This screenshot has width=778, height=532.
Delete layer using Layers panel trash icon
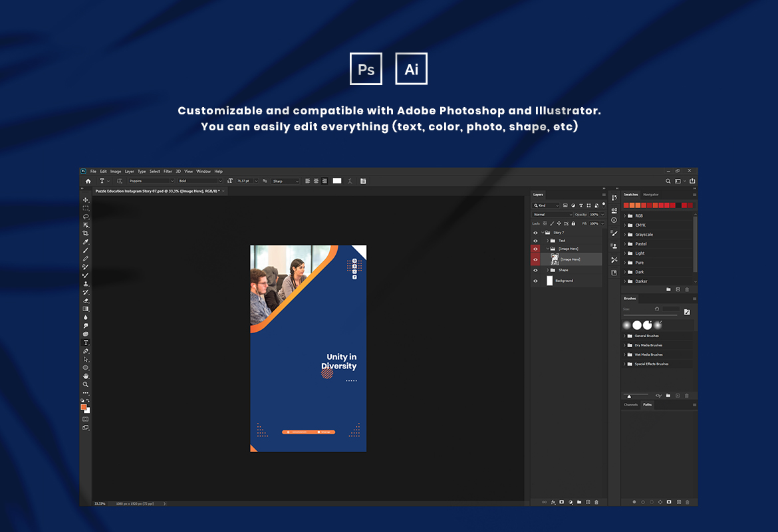(x=596, y=502)
